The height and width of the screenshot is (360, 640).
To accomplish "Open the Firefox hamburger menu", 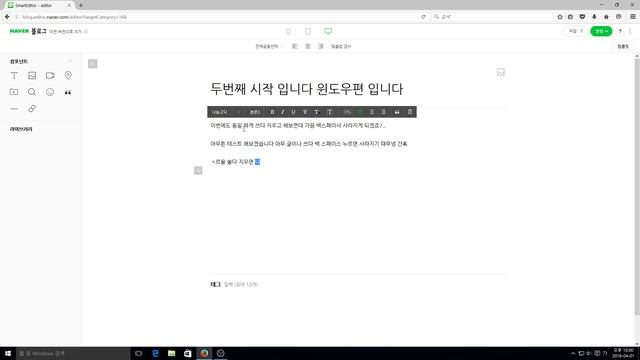I will point(633,17).
